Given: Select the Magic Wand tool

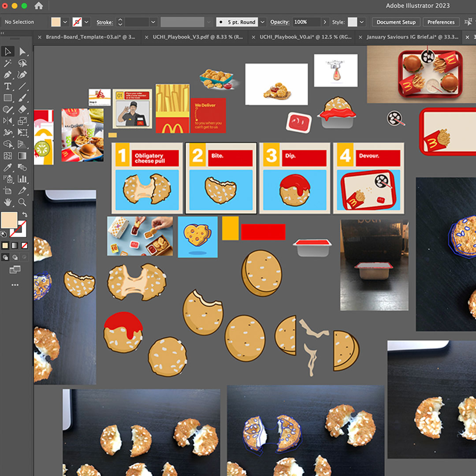Looking at the screenshot, I should tap(8, 63).
